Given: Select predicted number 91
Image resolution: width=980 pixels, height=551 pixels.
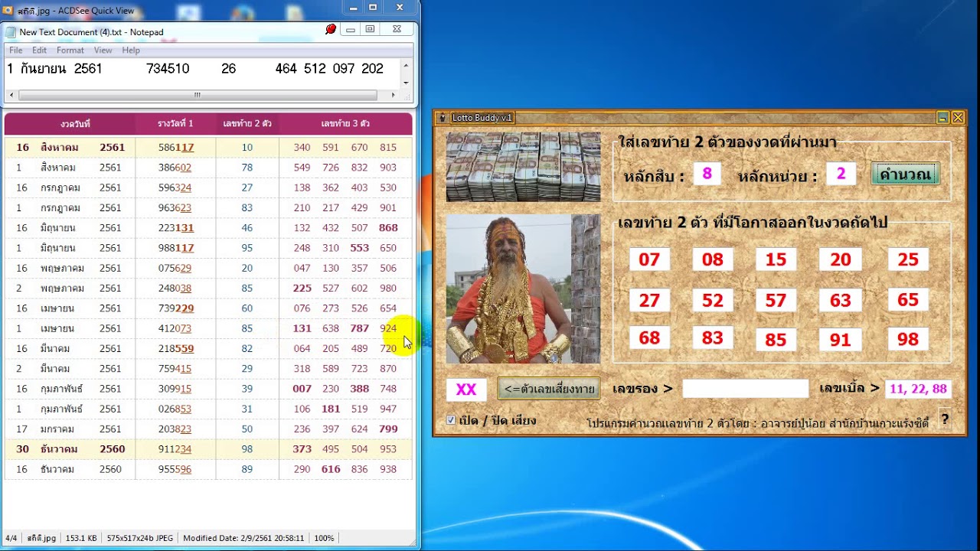Looking at the screenshot, I should click(840, 340).
